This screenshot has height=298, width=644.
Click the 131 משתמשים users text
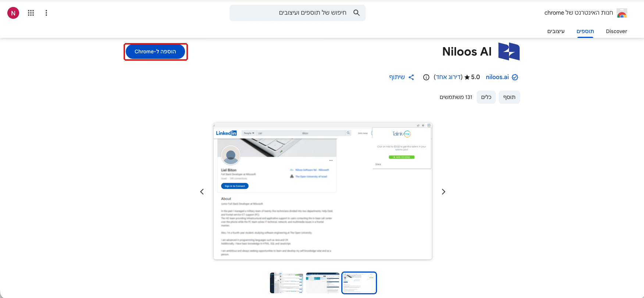point(456,97)
